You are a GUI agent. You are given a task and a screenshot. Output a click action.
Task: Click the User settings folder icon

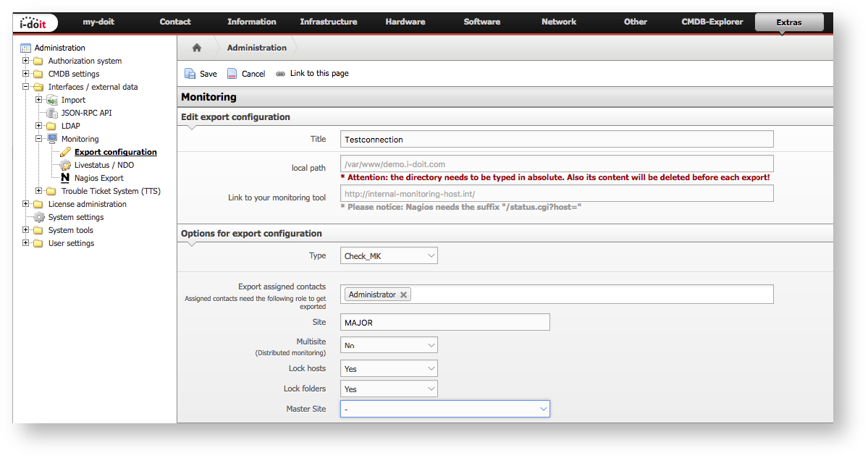coord(38,243)
